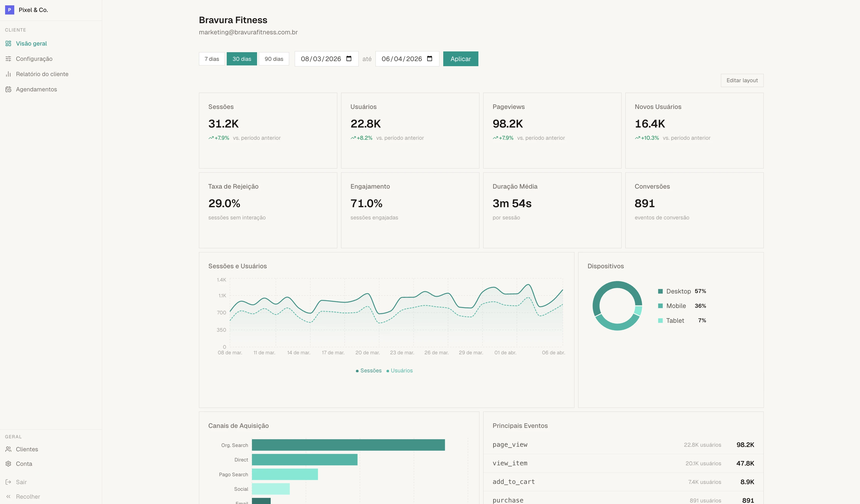The height and width of the screenshot is (504, 860).
Task: Click the Sair logout icon
Action: coord(8,482)
